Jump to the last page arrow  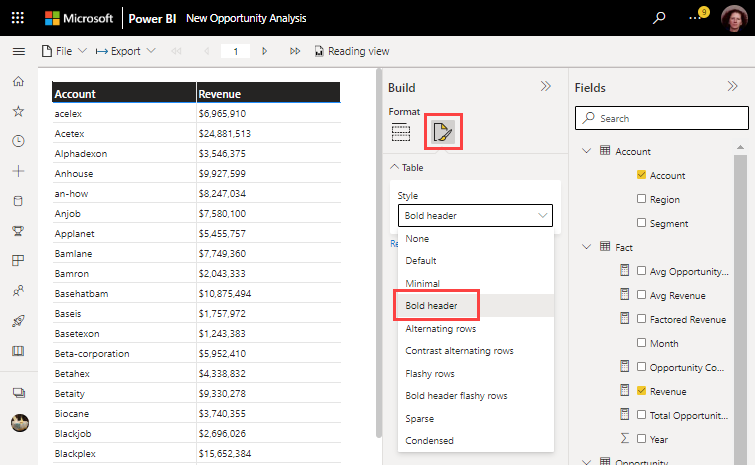(295, 51)
